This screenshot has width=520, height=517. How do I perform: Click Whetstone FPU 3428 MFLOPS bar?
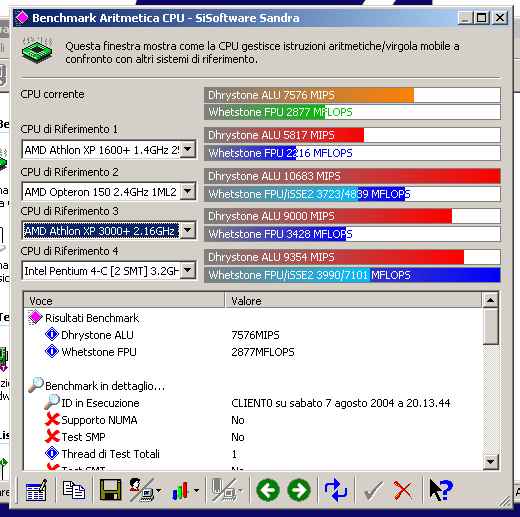click(x=352, y=234)
